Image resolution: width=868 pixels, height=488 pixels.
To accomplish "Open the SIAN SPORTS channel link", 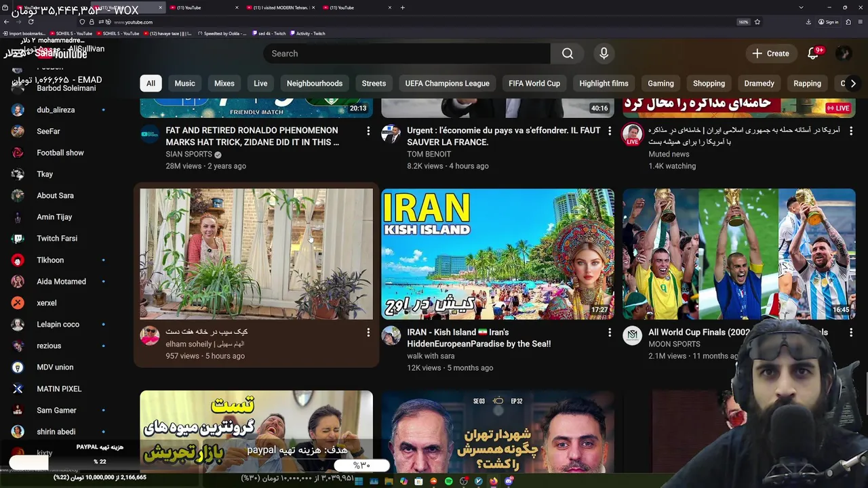I will [x=189, y=154].
